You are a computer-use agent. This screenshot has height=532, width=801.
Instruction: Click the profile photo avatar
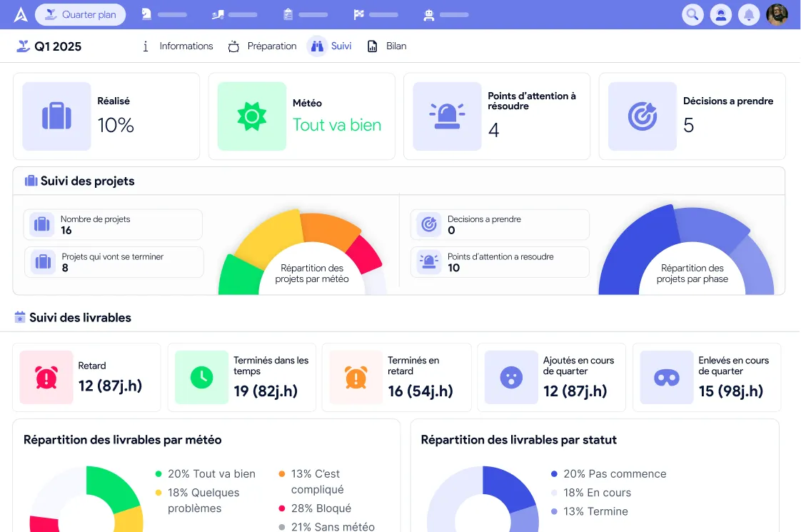(x=777, y=15)
